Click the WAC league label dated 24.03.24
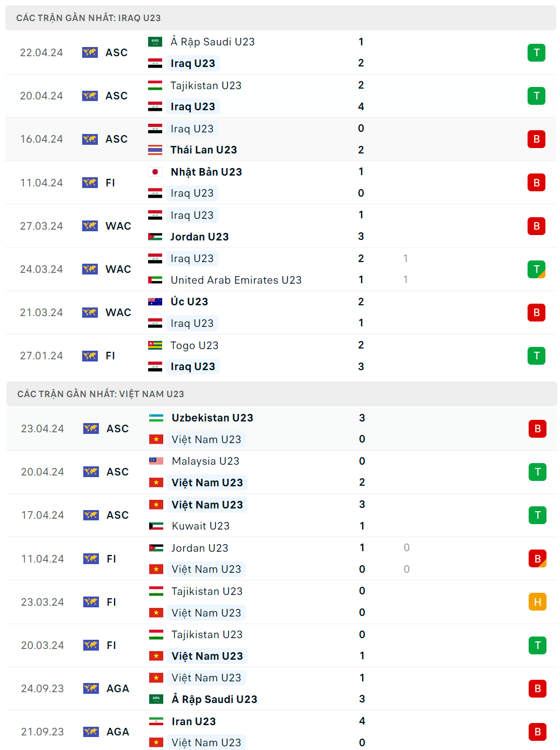Image resolution: width=560 pixels, height=750 pixels. [x=118, y=269]
